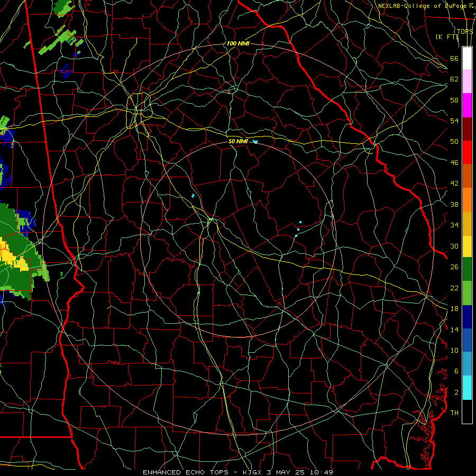
Task: Pick the cyan band near legend bottom
Action: [467, 388]
